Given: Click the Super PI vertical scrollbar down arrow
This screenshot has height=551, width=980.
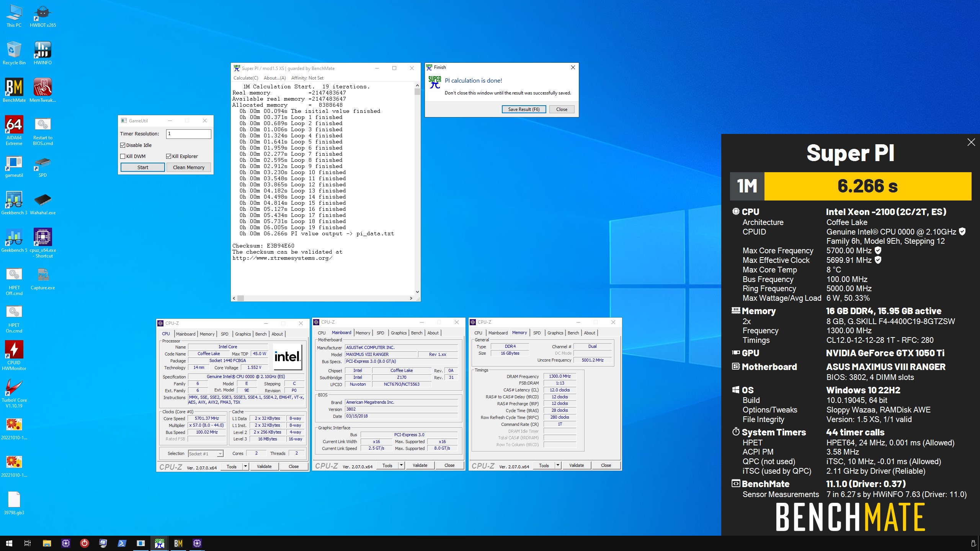Looking at the screenshot, I should (417, 292).
